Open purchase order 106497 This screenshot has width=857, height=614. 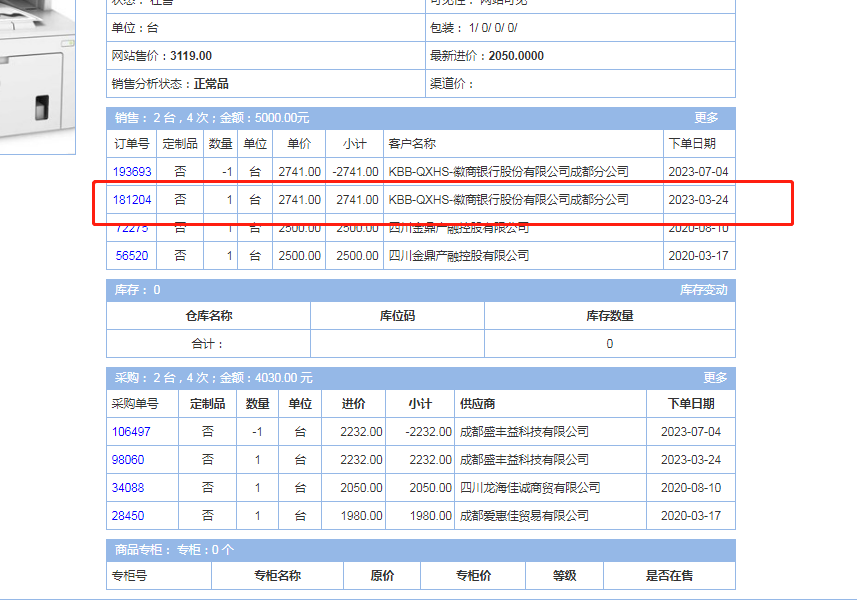coord(131,432)
